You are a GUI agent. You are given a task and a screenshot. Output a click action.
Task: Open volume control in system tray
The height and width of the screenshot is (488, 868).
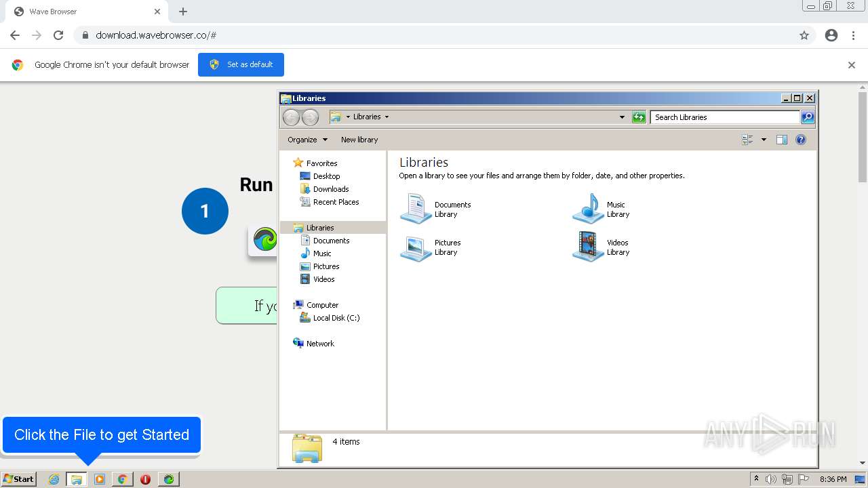point(771,479)
